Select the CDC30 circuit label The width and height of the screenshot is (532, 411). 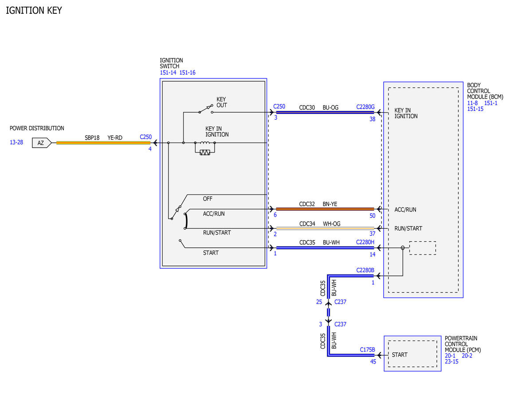[x=307, y=107]
